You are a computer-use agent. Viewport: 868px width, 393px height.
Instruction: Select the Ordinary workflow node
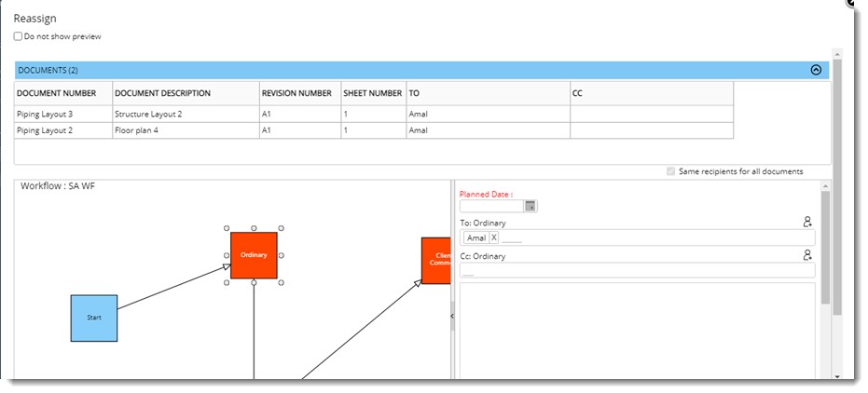(x=254, y=255)
